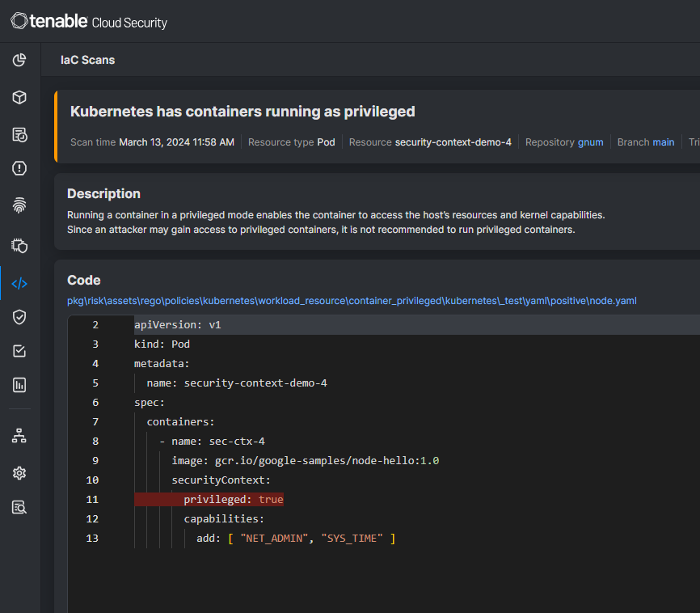
Task: Click the 'securityContext:' code line
Action: tap(221, 480)
